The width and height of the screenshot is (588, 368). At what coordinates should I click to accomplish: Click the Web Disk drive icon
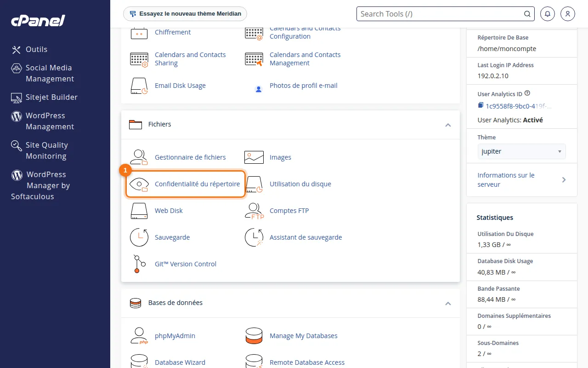pos(139,211)
